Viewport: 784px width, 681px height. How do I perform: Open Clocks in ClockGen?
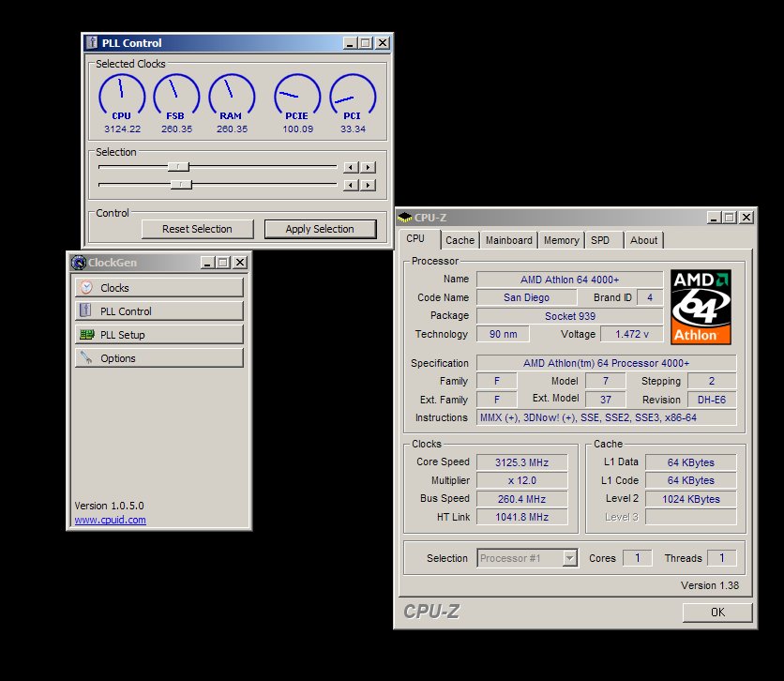[159, 287]
